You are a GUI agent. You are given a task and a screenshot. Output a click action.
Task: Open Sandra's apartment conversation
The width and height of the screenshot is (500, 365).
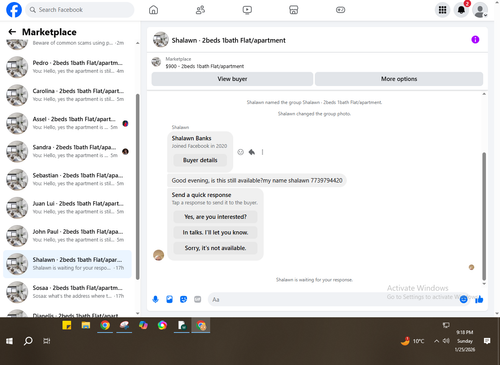pyautogui.click(x=68, y=151)
